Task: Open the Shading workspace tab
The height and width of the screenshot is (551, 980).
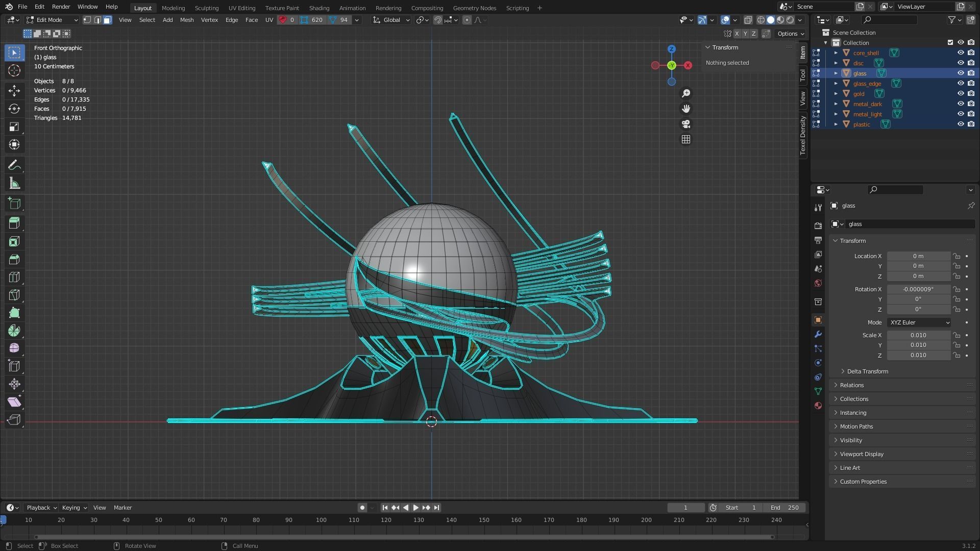Action: pos(319,8)
